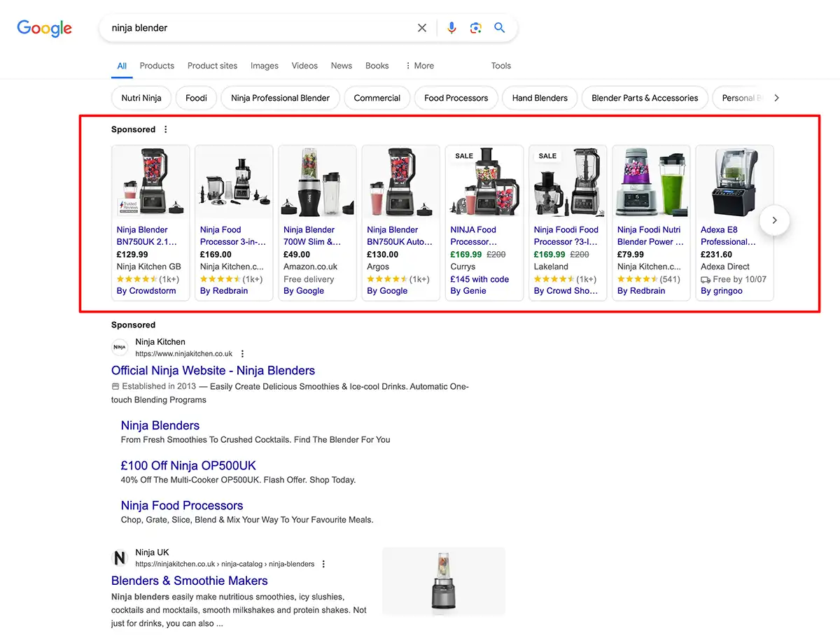Open the Videos tab

click(304, 66)
